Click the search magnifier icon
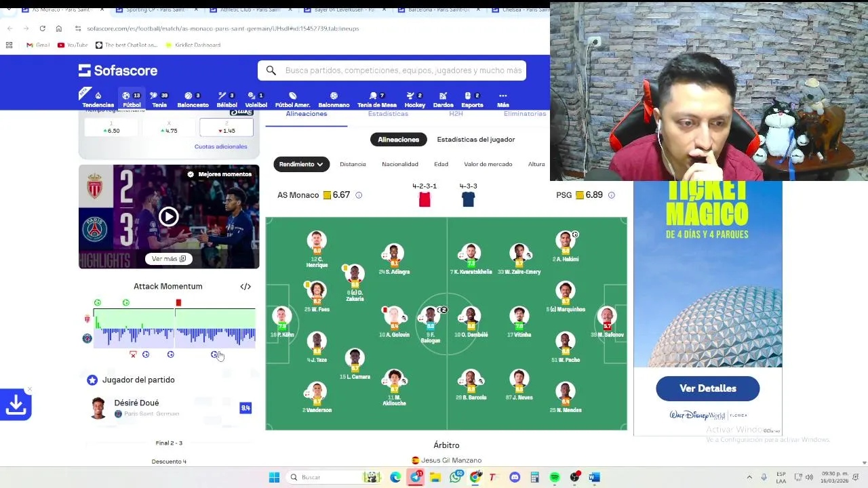This screenshot has width=868, height=488. point(271,70)
